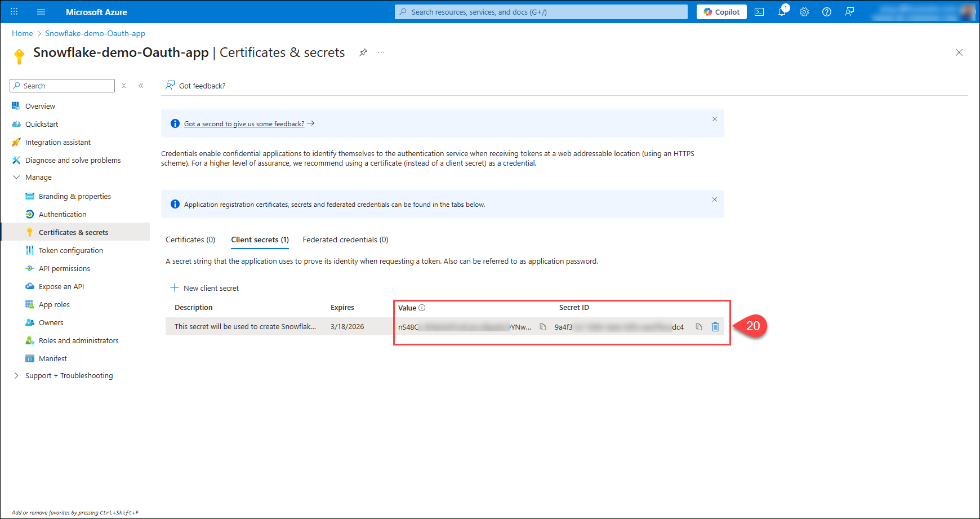
Task: Click New client secret
Action: (205, 288)
